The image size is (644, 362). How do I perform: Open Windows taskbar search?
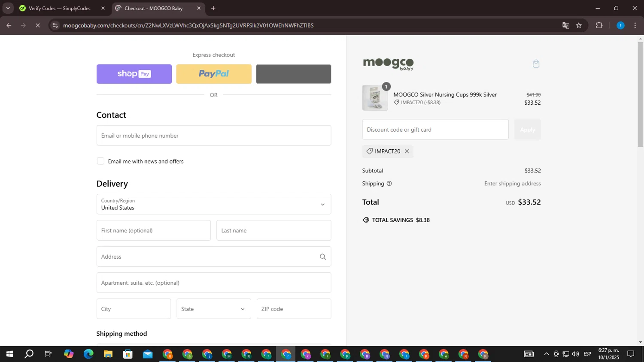tap(29, 354)
